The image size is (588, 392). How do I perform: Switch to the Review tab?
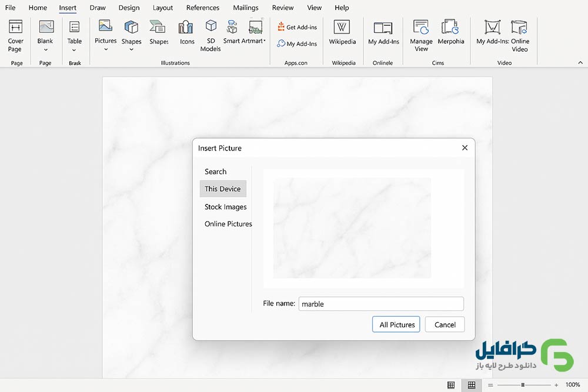[x=283, y=8]
